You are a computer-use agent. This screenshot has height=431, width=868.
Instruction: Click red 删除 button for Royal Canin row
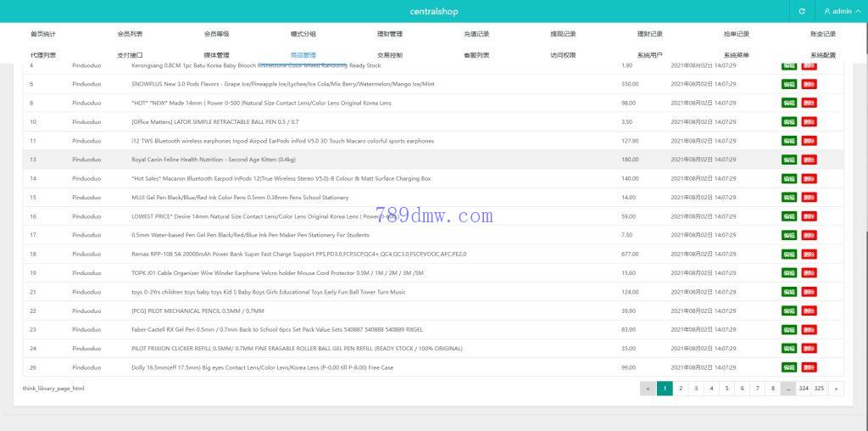click(x=809, y=160)
